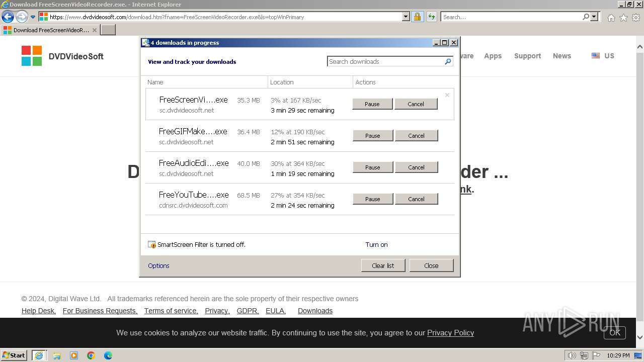
Task: Open the Downloads footer link
Action: [315, 311]
